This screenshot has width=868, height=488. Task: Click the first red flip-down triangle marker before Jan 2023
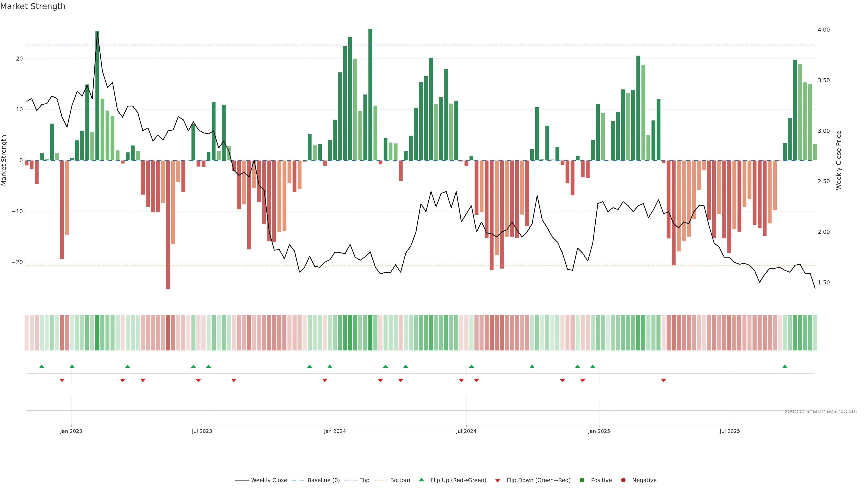[x=62, y=380]
